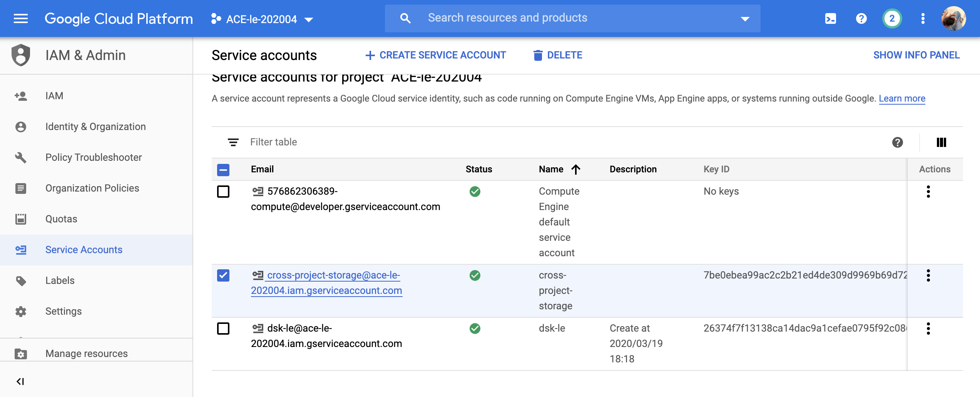
Task: Uncheck the cross-project-storage account checkbox
Action: point(223,275)
